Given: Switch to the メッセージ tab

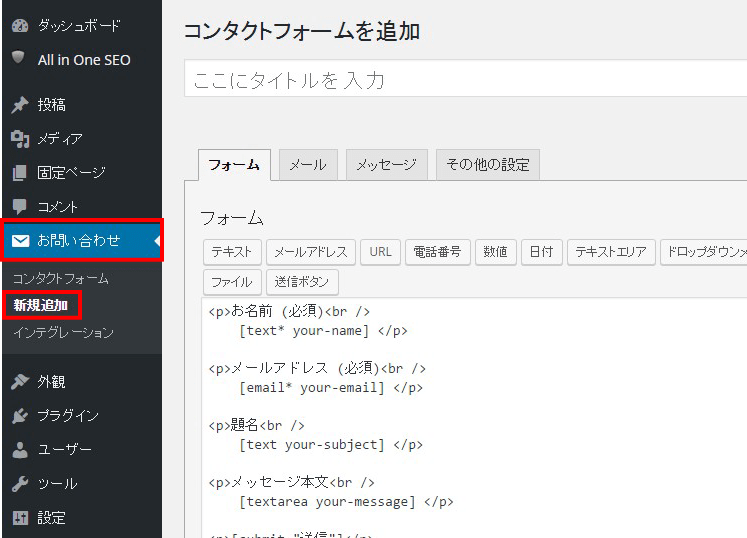Looking at the screenshot, I should coord(386,165).
